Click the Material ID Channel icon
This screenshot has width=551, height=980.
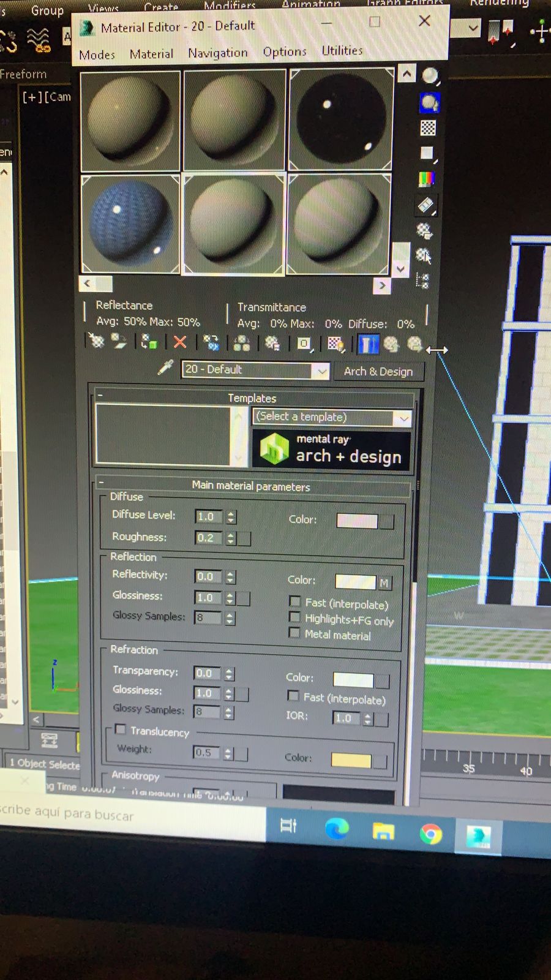[304, 344]
